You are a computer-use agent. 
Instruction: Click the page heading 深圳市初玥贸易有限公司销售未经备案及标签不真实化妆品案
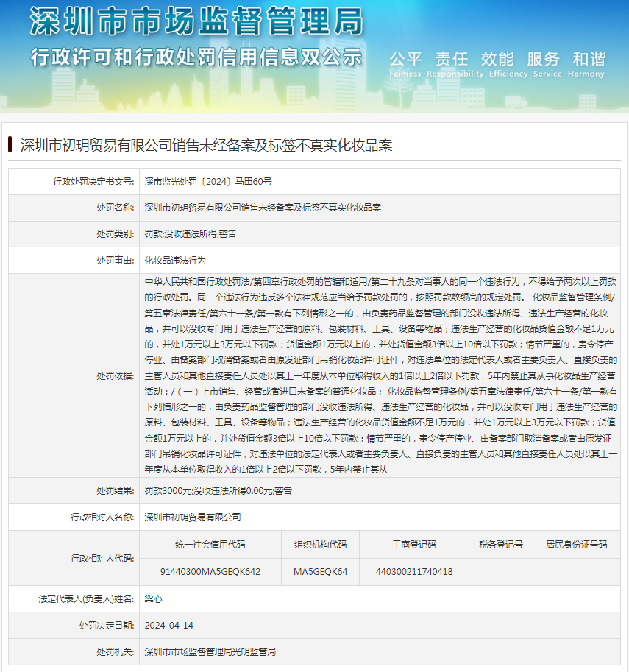pos(206,145)
